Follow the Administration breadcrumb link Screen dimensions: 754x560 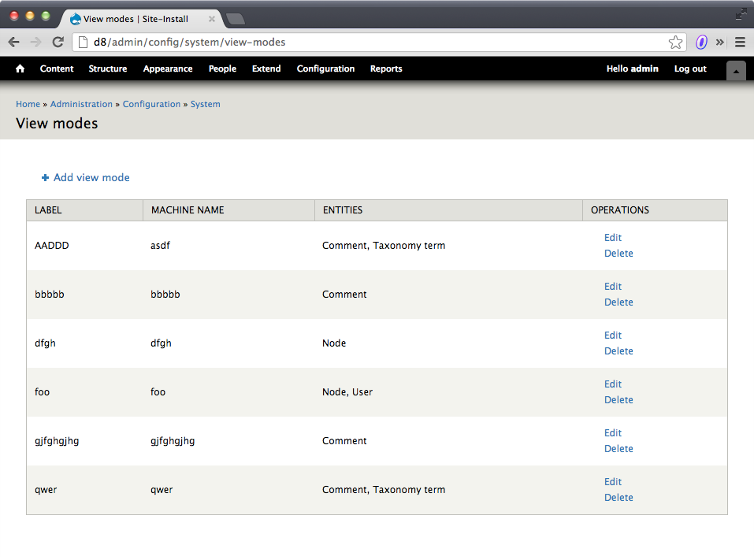(81, 104)
